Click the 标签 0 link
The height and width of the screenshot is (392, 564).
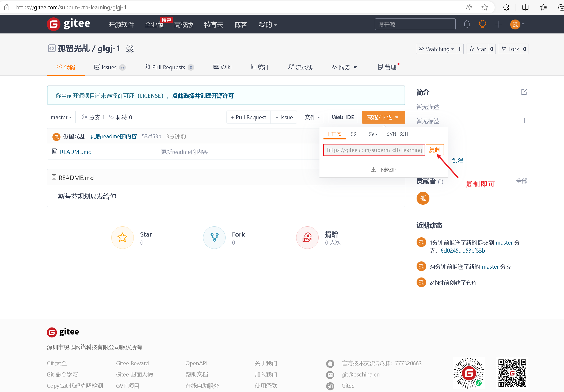[x=121, y=117]
